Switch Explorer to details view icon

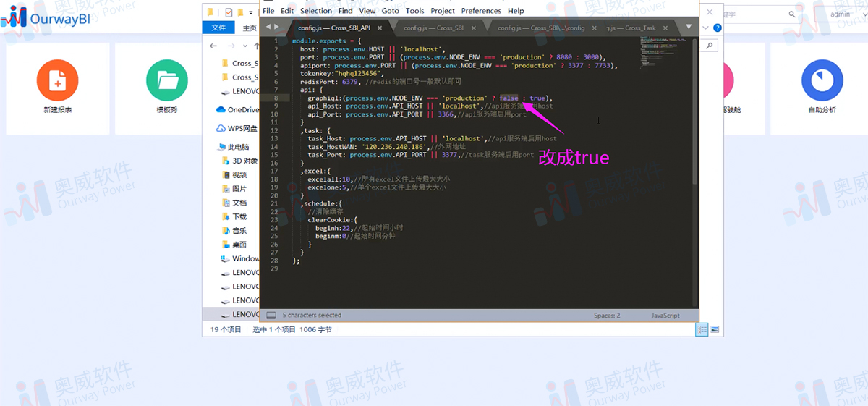pos(702,329)
